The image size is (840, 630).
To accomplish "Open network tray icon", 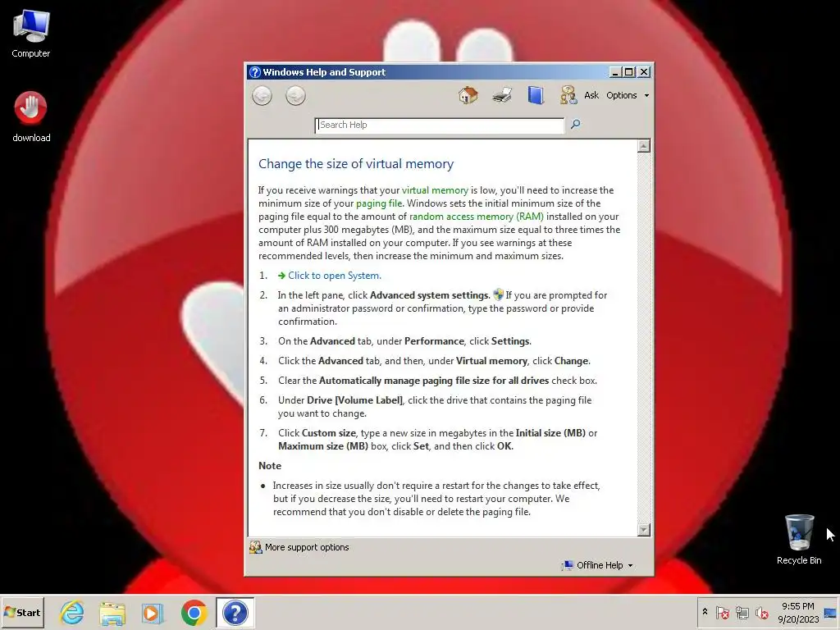I will click(742, 612).
